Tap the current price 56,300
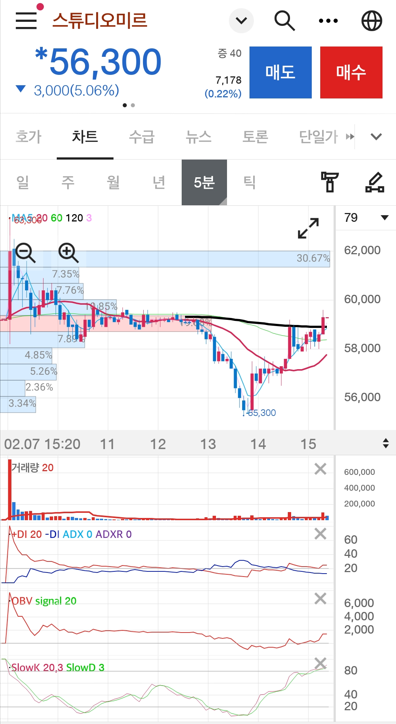 pyautogui.click(x=98, y=62)
